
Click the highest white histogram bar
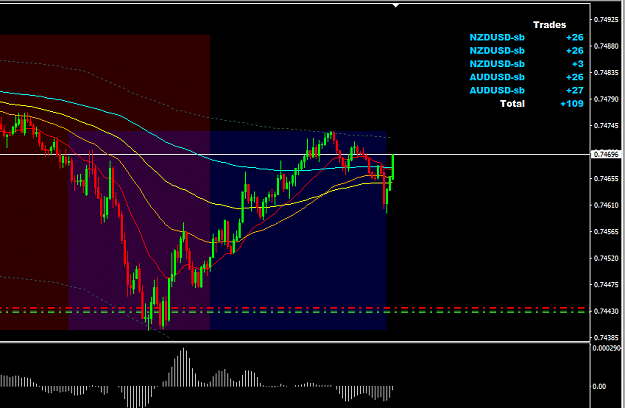[184, 367]
